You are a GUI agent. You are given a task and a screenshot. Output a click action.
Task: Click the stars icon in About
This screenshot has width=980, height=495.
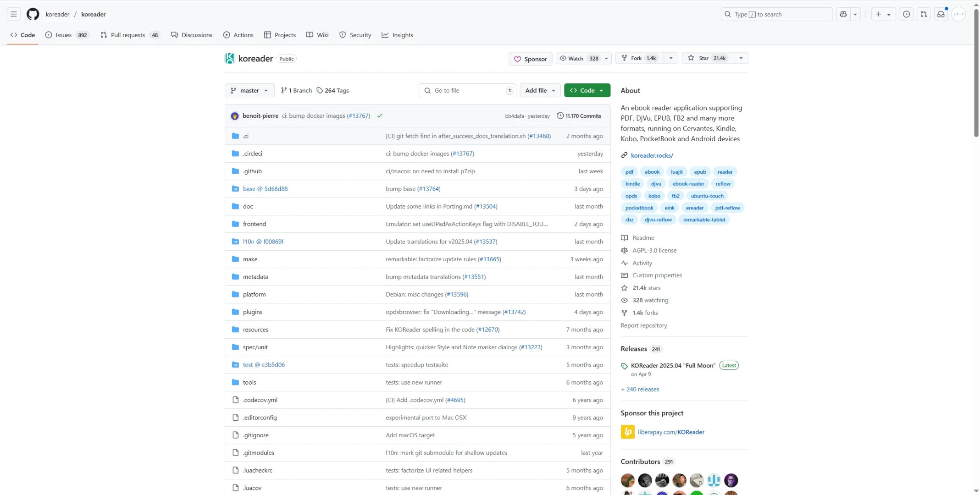(x=624, y=288)
